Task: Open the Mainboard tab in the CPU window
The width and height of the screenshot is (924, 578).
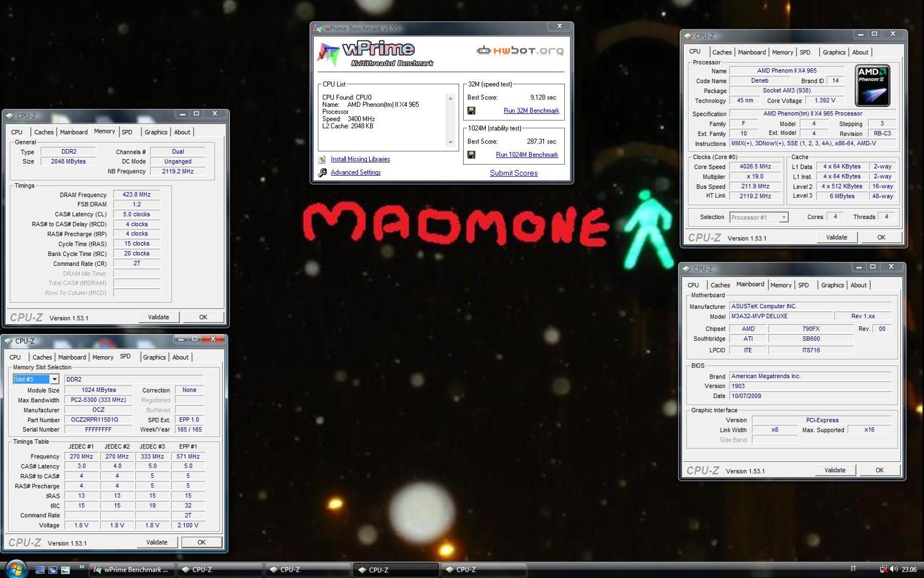Action: tap(752, 53)
